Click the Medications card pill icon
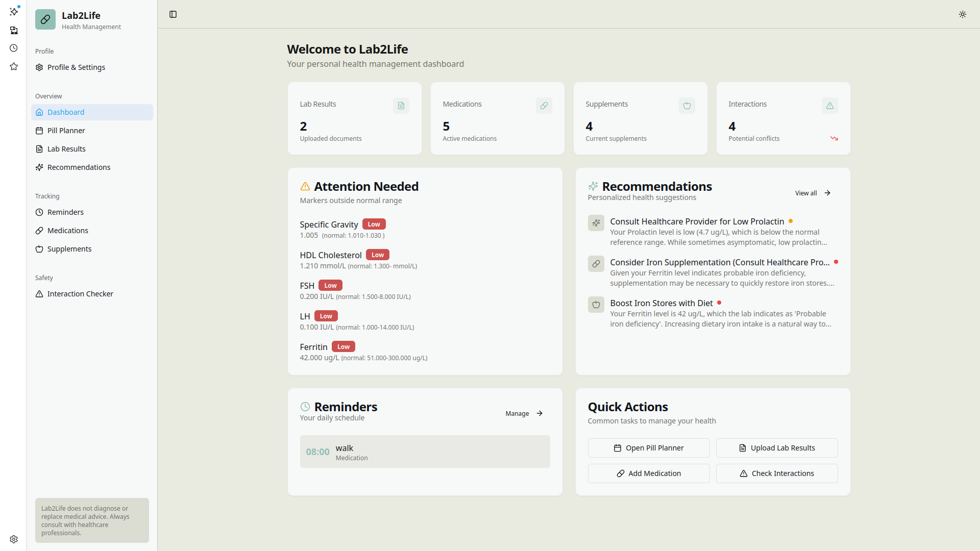Screen dimensions: 980x551 coord(544,106)
